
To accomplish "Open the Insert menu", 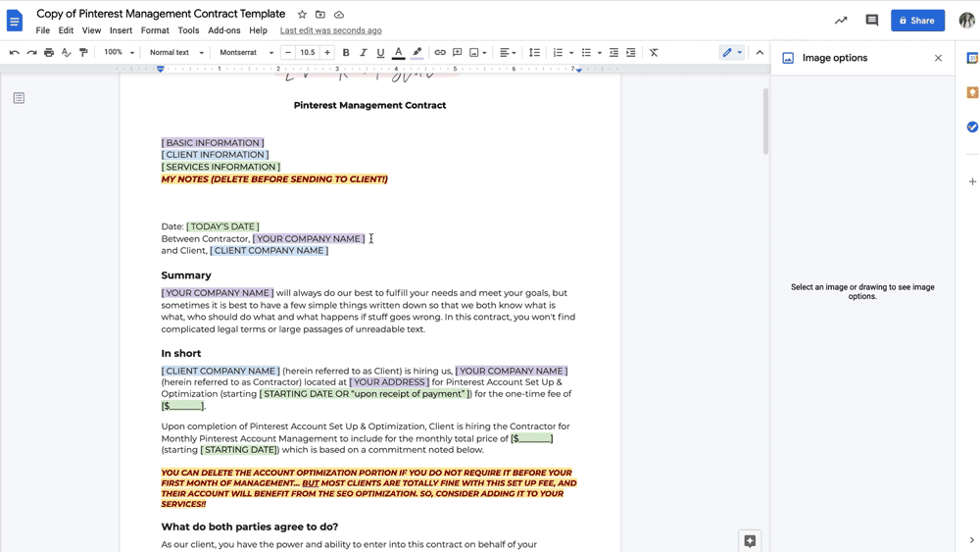I will pyautogui.click(x=121, y=30).
